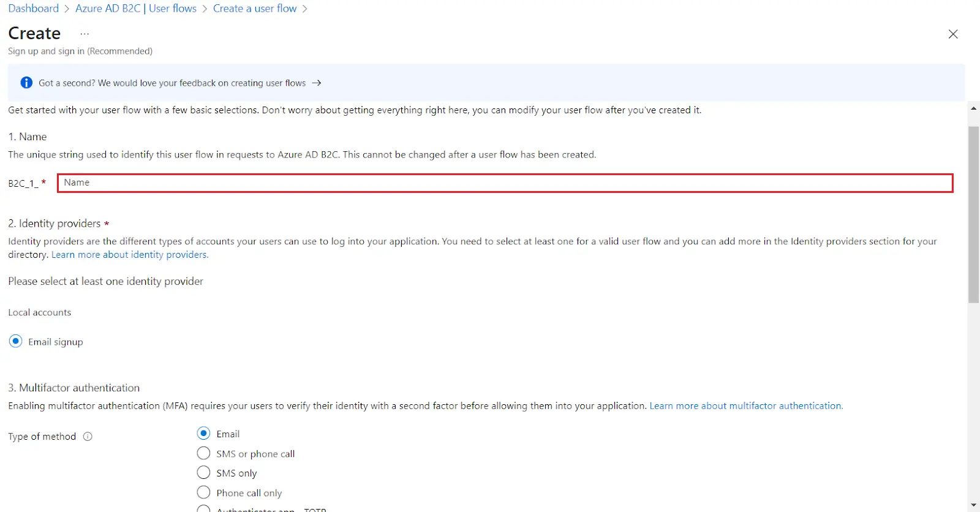Follow the feedback banner arrow icon

317,83
